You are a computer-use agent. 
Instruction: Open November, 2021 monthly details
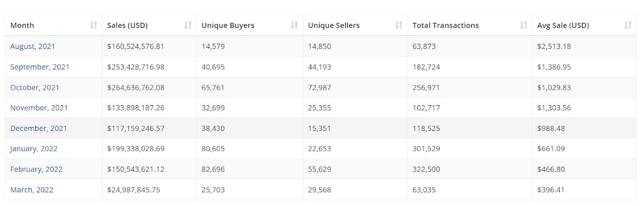pos(39,108)
